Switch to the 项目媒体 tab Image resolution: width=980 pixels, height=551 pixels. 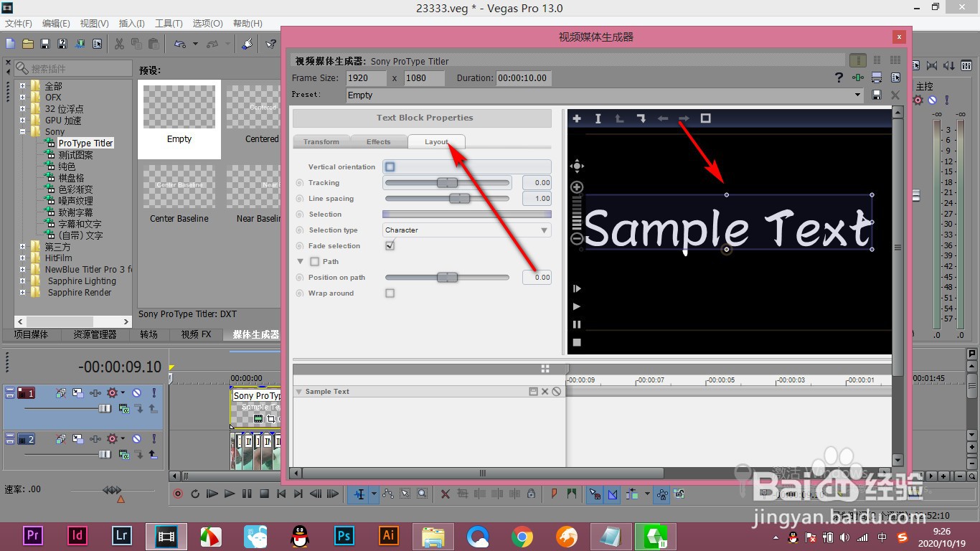(32, 334)
